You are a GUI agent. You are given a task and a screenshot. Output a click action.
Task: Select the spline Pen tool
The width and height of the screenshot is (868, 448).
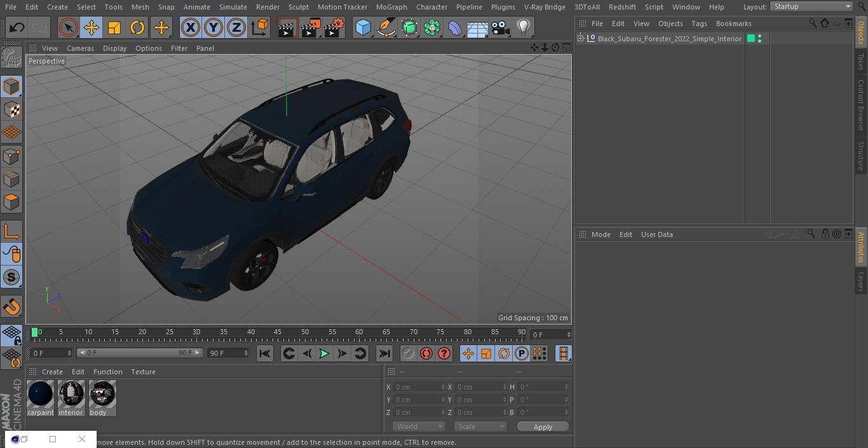pos(386,27)
